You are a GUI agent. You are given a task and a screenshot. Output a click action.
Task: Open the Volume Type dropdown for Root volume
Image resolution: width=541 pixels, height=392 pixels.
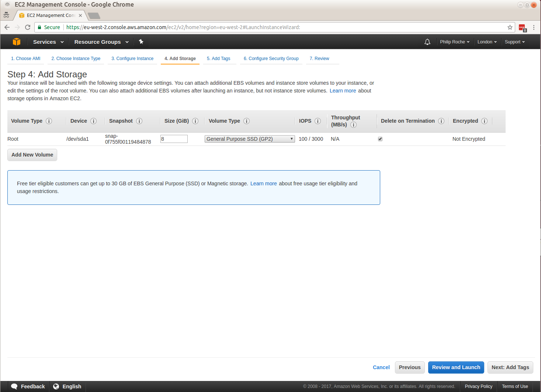pos(250,139)
